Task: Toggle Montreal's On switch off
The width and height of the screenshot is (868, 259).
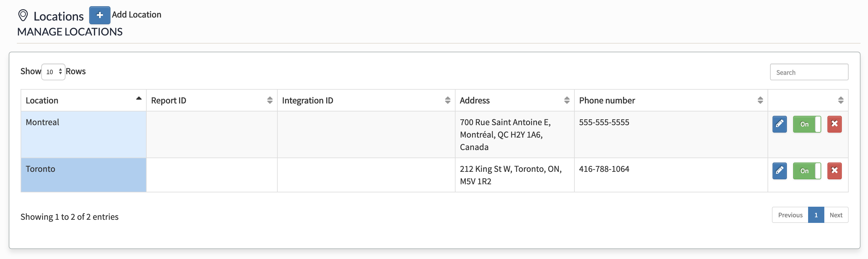Action: pyautogui.click(x=807, y=124)
